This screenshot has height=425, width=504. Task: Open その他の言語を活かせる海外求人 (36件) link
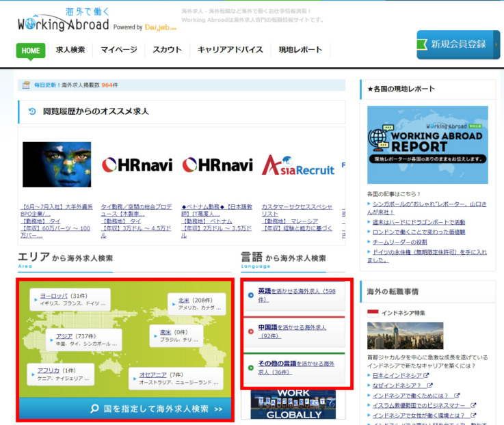[296, 368]
